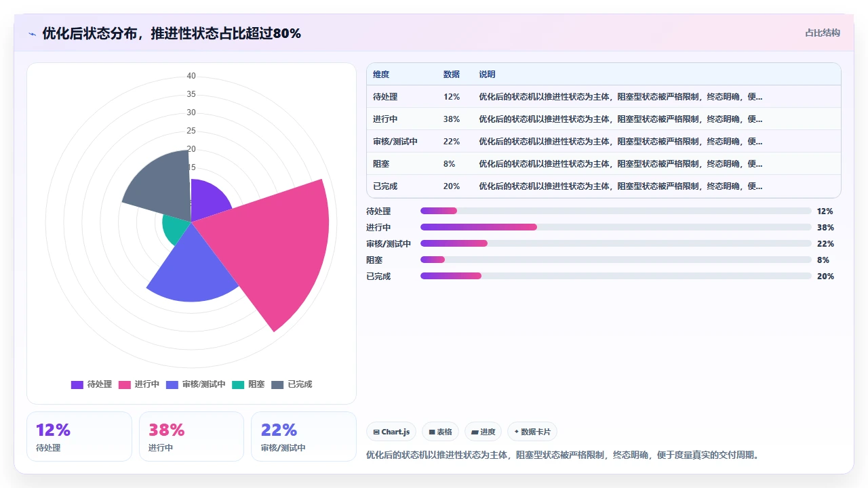Click the 进度 tag chip

(x=483, y=432)
